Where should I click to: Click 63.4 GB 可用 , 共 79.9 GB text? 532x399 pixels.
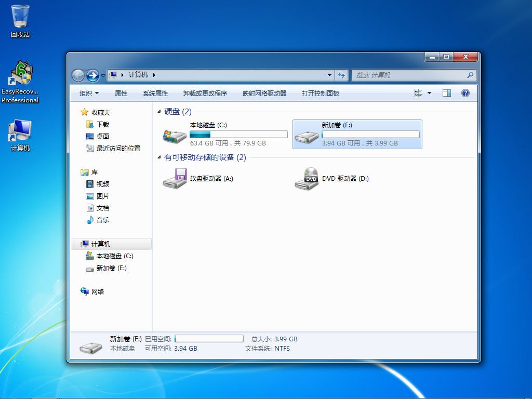point(228,143)
